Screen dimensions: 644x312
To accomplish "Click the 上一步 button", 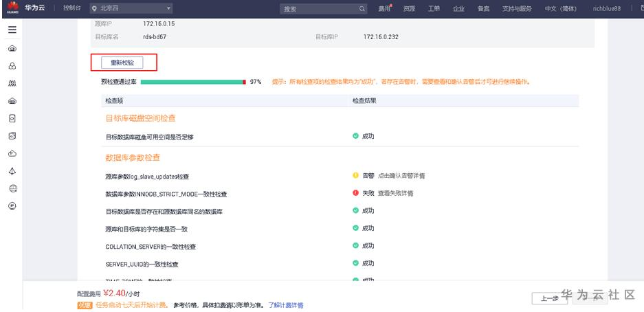I will pos(548,298).
